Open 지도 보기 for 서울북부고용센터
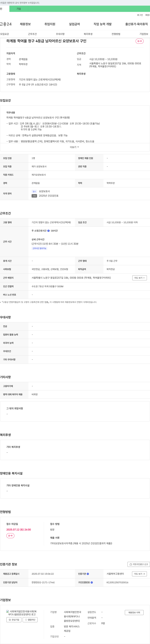 click(139, 574)
